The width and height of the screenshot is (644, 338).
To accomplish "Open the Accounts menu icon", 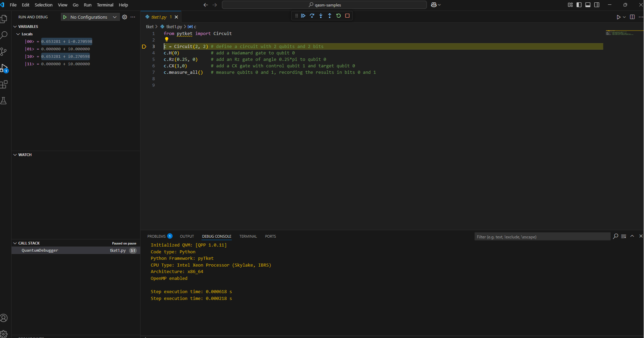I will pyautogui.click(x=4, y=318).
